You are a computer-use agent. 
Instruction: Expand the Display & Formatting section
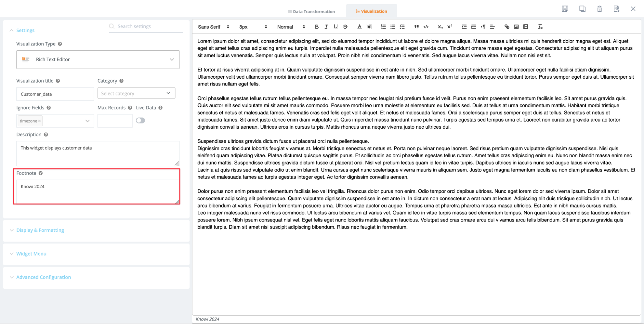pos(40,230)
